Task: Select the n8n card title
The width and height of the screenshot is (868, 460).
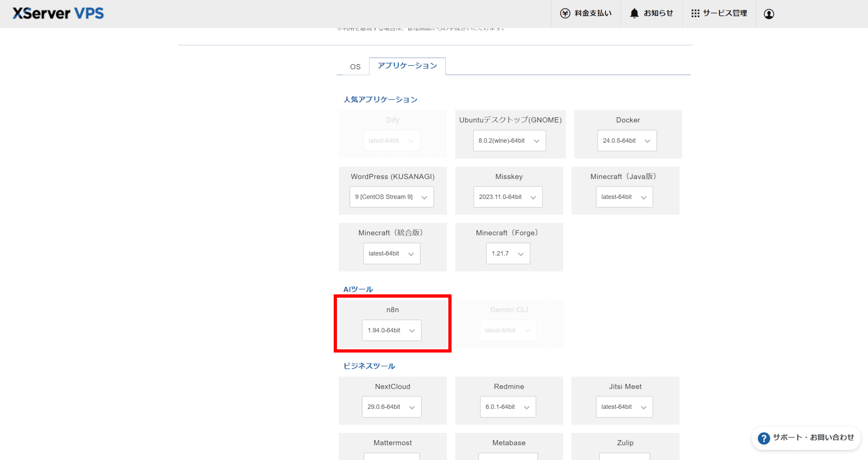Action: (x=392, y=310)
